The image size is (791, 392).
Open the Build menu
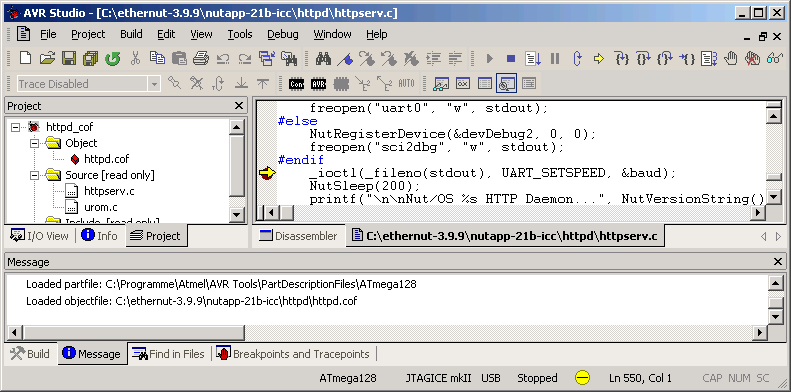[131, 34]
